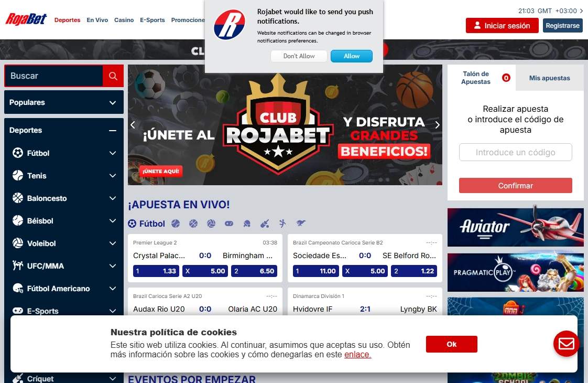Select handball icon in live betting filter
Viewport: 588px width, 383px height.
pos(282,224)
